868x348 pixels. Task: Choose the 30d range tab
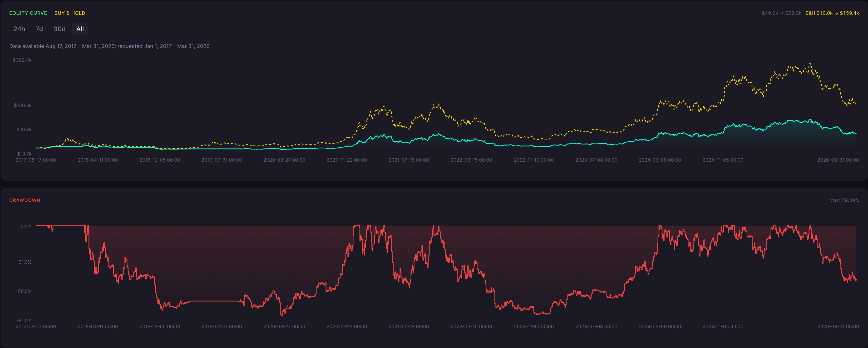(60, 29)
